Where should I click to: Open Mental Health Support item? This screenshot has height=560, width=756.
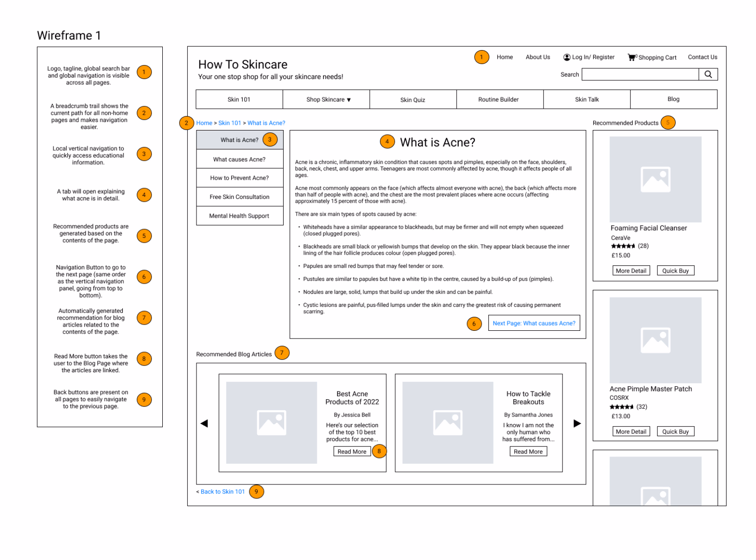coord(240,216)
